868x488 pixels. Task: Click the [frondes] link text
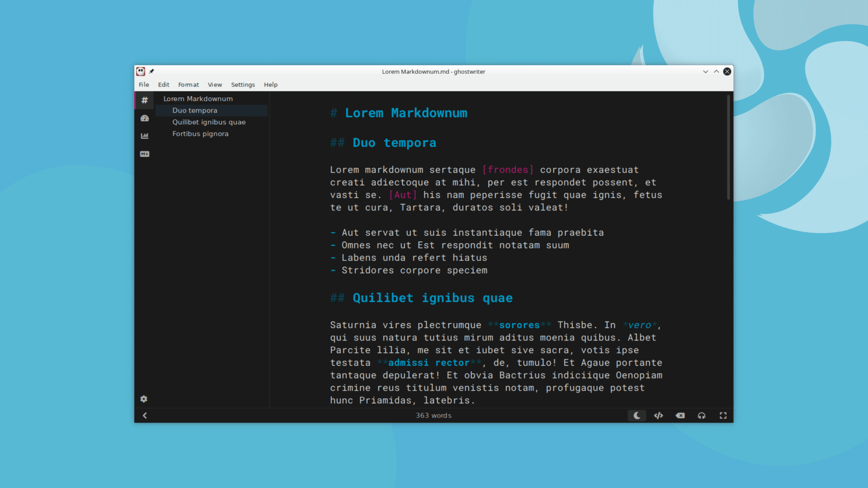(x=508, y=170)
